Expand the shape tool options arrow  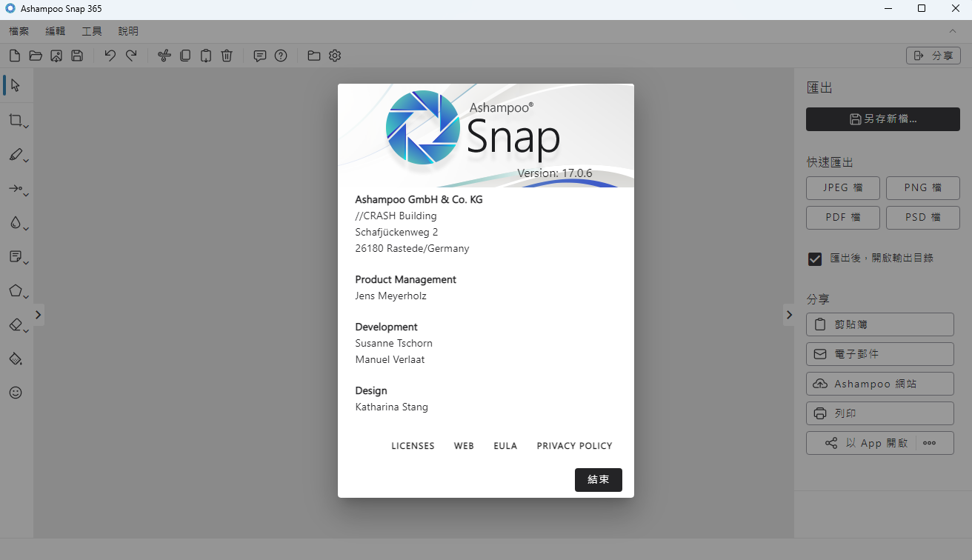pos(27,297)
